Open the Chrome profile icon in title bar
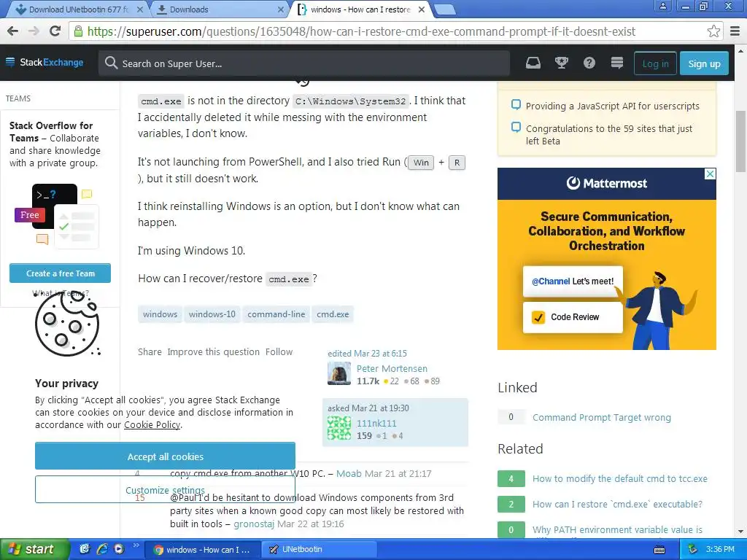Viewport: 747px width, 560px height. click(662, 6)
